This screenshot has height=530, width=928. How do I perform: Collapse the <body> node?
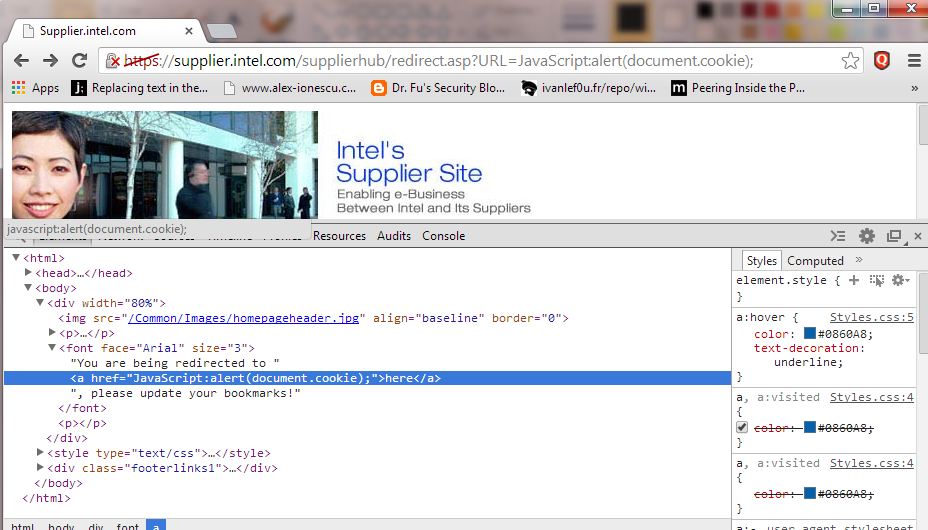point(28,287)
